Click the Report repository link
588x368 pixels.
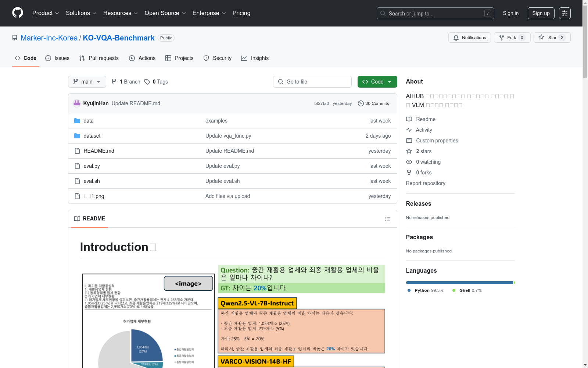coord(426,183)
